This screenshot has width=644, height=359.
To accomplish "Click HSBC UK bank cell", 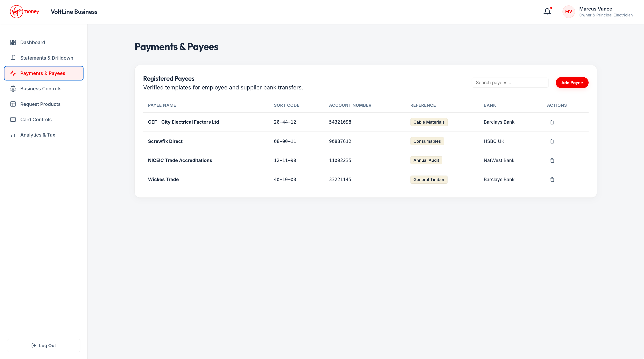I will tap(494, 141).
